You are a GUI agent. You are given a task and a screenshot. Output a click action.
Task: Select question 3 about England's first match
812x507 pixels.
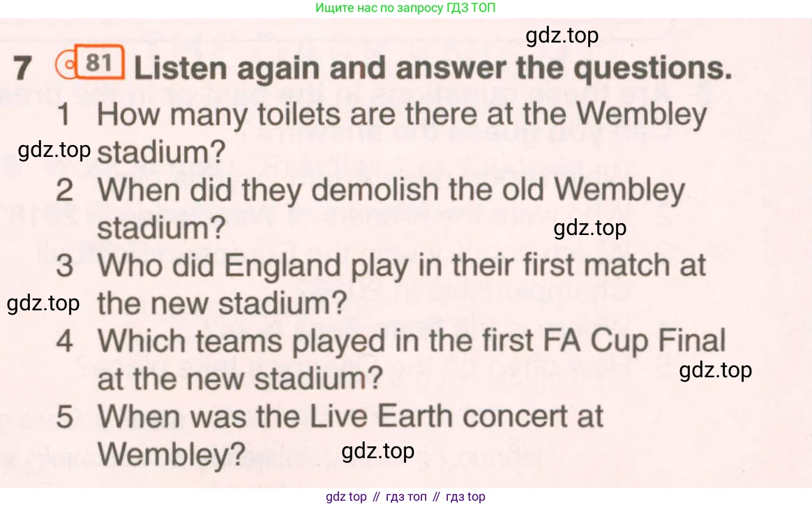click(x=381, y=284)
